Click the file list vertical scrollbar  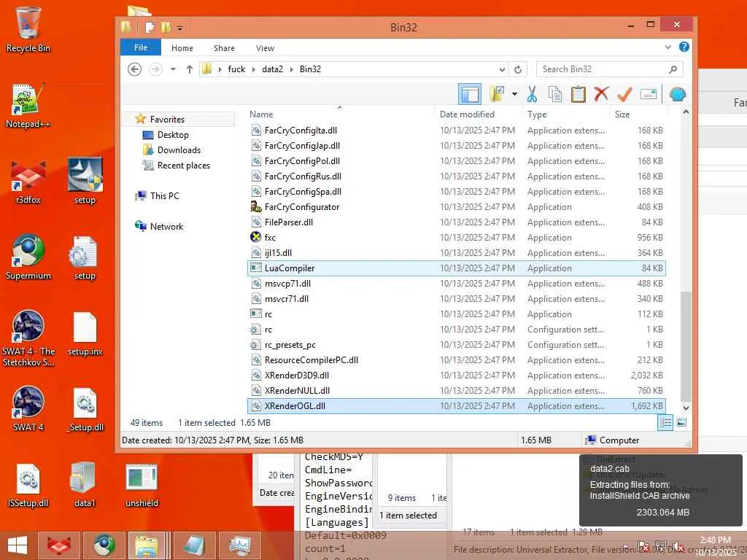(686, 346)
